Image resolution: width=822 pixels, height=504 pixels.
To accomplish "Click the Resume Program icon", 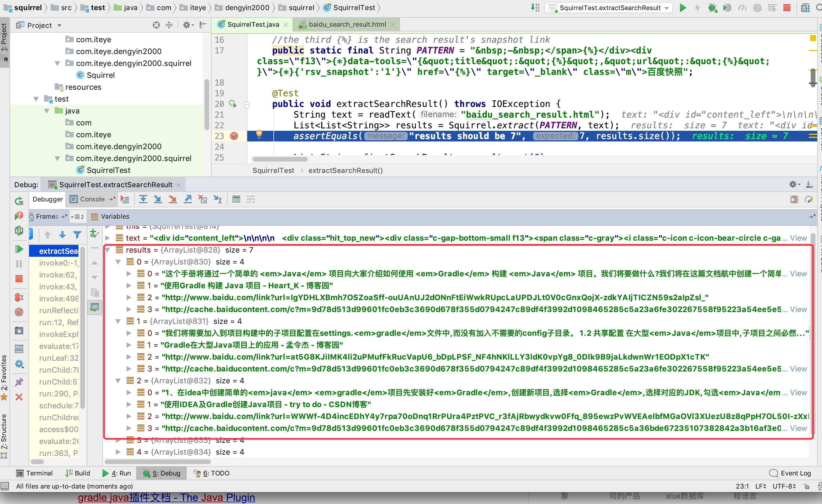I will [19, 249].
